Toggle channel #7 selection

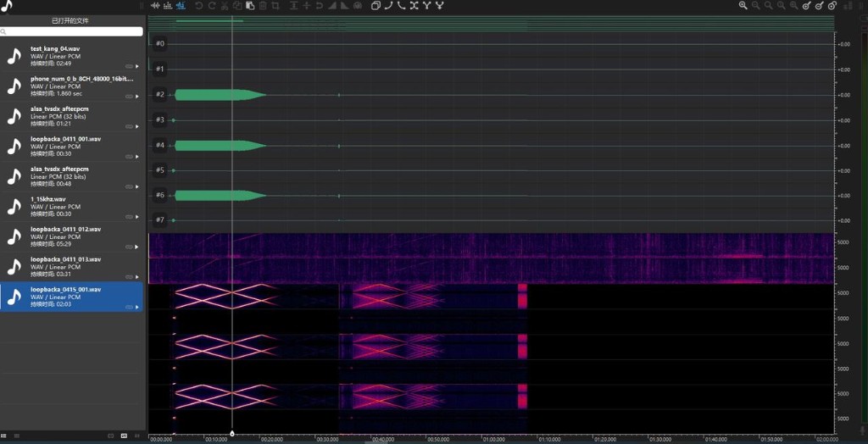pos(160,220)
